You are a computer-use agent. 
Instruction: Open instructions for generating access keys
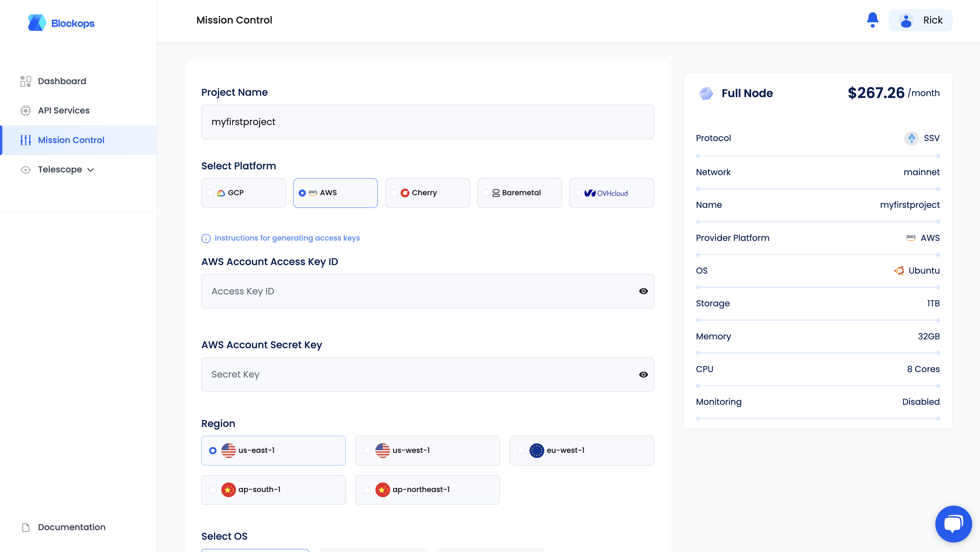coord(287,238)
